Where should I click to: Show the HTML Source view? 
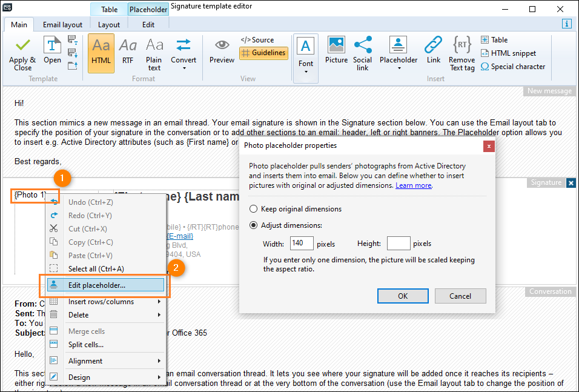(257, 40)
